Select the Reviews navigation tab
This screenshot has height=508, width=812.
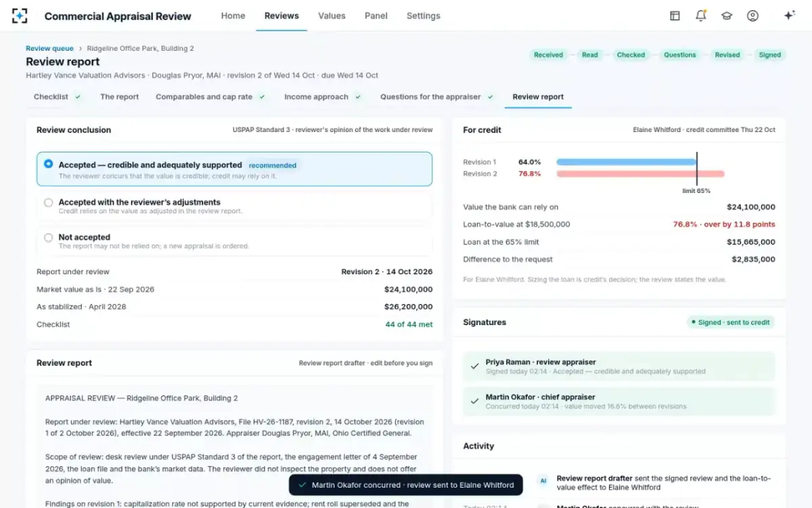(281, 16)
